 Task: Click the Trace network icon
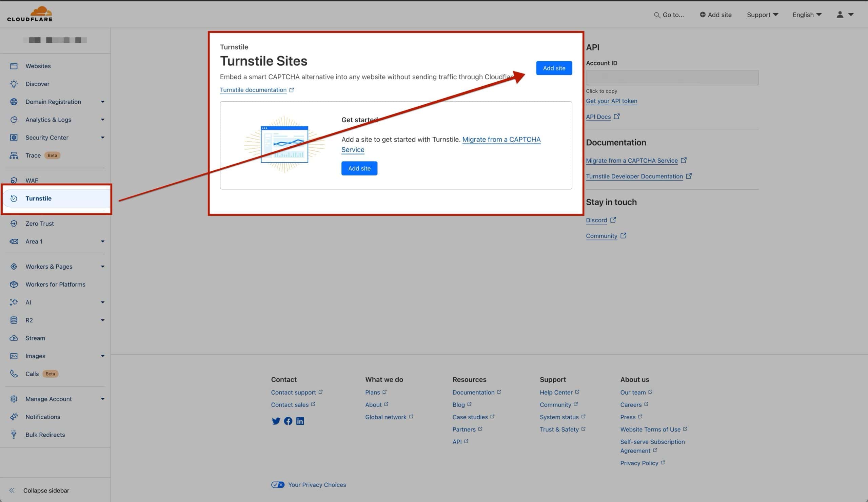point(14,155)
